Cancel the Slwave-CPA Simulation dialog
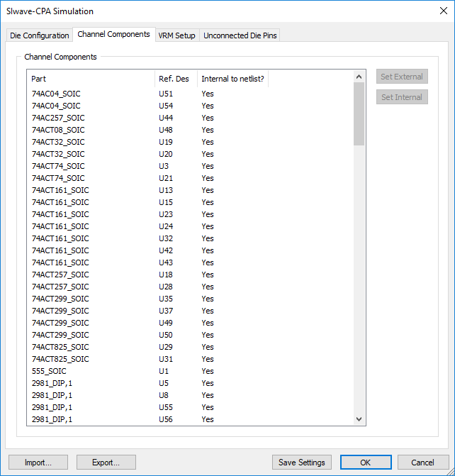 423,463
